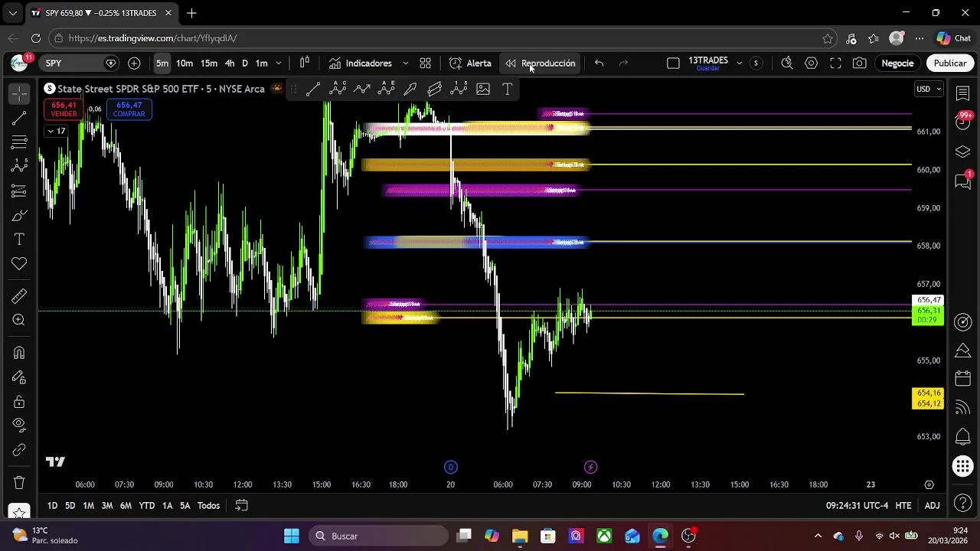Viewport: 980px width, 551px height.
Task: Toggle stay in drawing mode pencil-lock
Action: [x=19, y=377]
